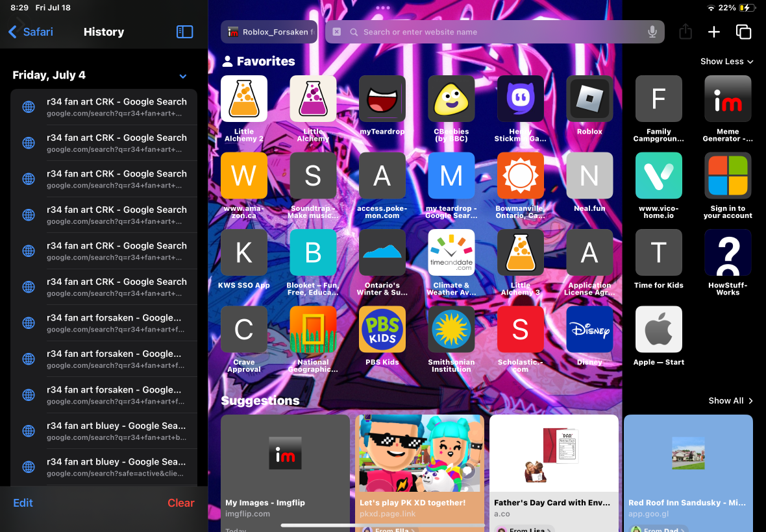Open the Family Campground favorite
Image resolution: width=766 pixels, height=532 pixels.
pos(658,99)
